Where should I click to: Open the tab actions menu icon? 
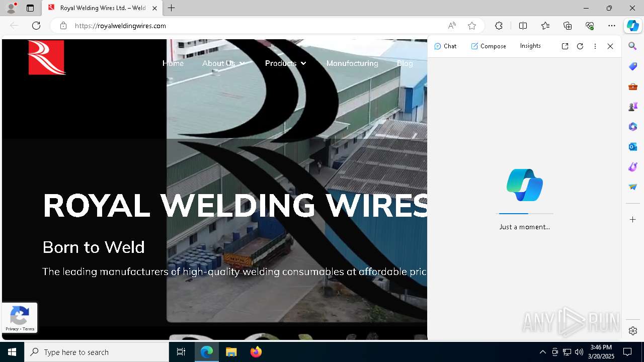tap(30, 8)
